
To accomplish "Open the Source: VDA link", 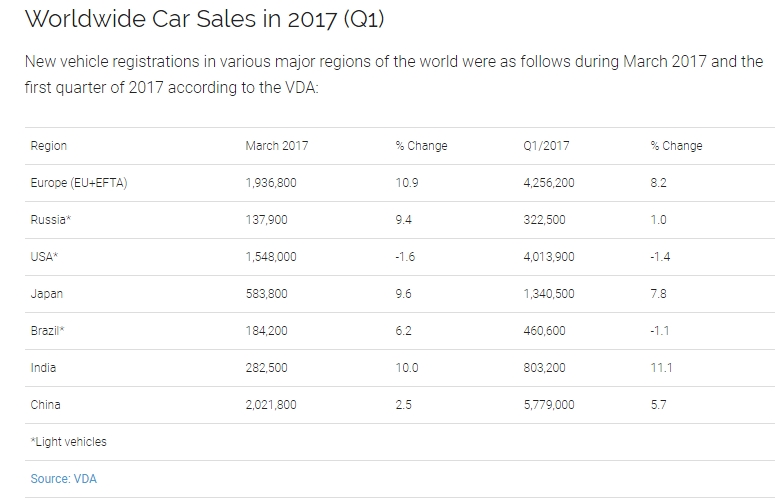I will tap(64, 479).
